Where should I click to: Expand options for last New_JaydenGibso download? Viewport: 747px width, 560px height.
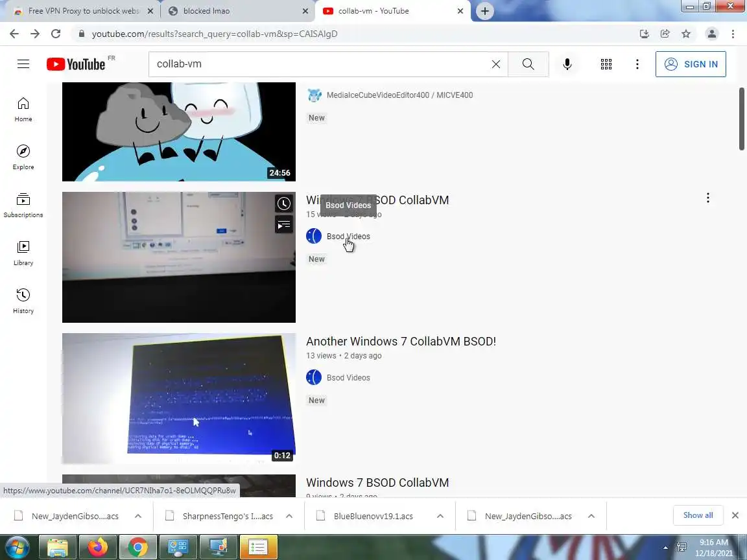(591, 516)
